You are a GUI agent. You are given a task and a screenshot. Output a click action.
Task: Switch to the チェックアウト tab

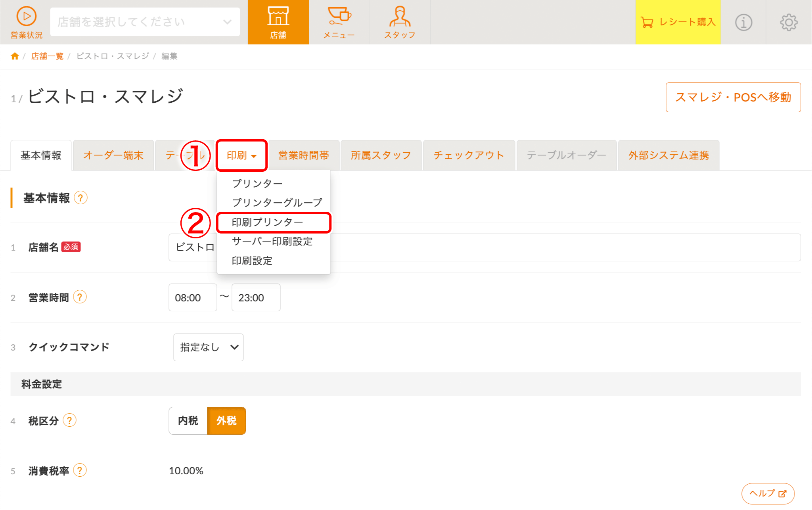pos(469,155)
